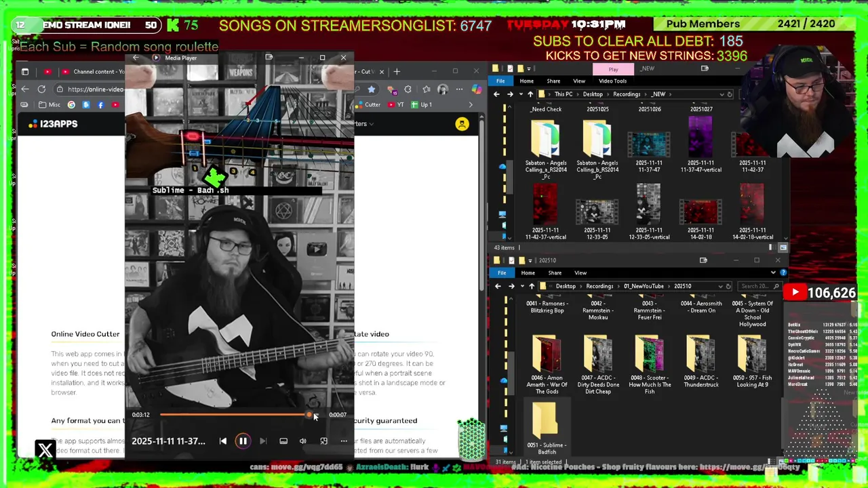Image resolution: width=868 pixels, height=488 pixels.
Task: Select the 0048 - Scooter - How Much Is The Fish folder
Action: [x=649, y=365]
